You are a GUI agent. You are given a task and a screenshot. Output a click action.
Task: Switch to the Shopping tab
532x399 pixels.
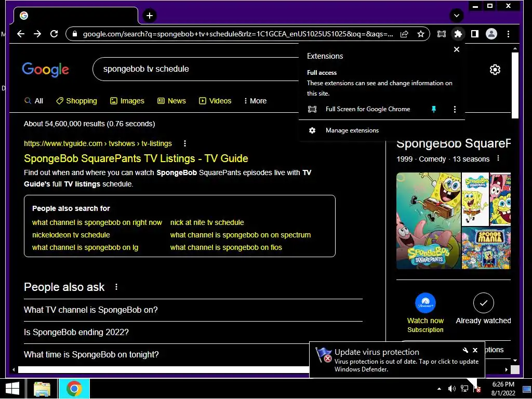(x=76, y=101)
